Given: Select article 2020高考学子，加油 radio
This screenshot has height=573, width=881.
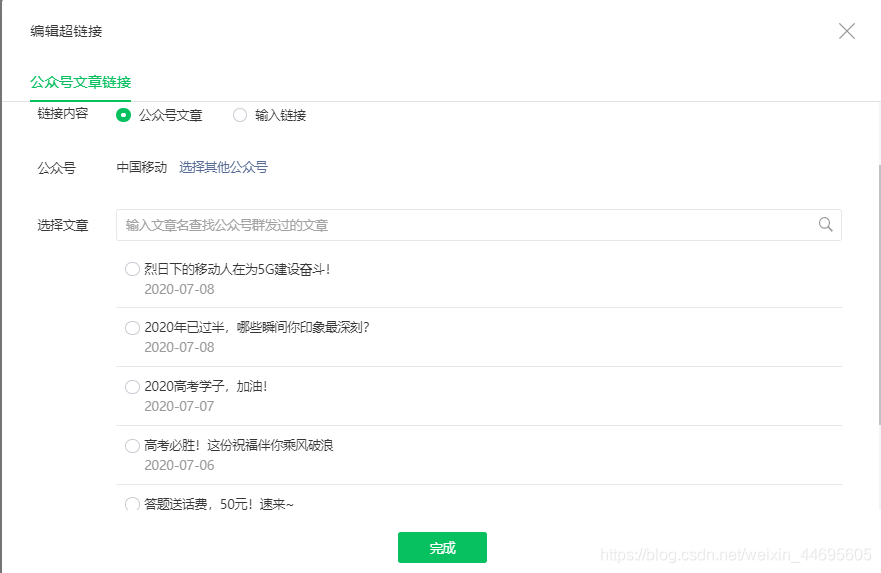Looking at the screenshot, I should coord(132,386).
